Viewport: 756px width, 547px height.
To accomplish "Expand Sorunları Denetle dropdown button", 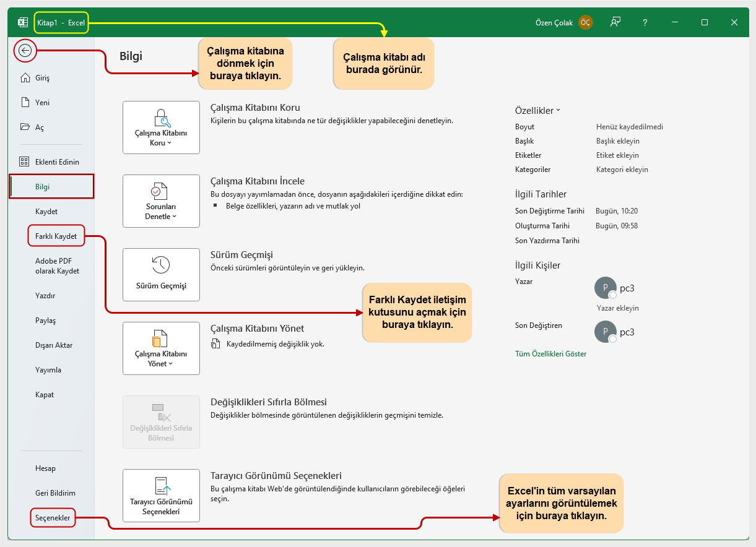I will tap(161, 201).
